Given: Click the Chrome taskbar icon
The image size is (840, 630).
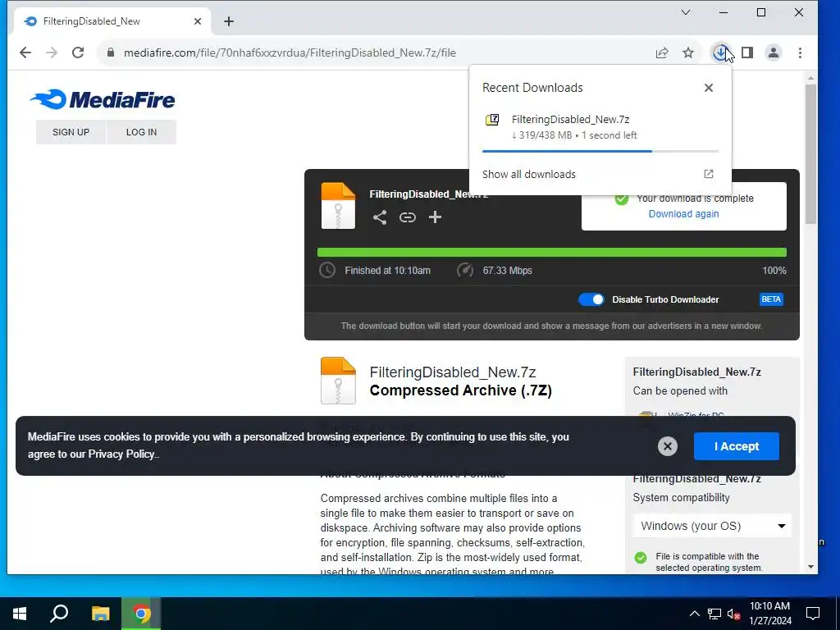Looking at the screenshot, I should tap(141, 614).
